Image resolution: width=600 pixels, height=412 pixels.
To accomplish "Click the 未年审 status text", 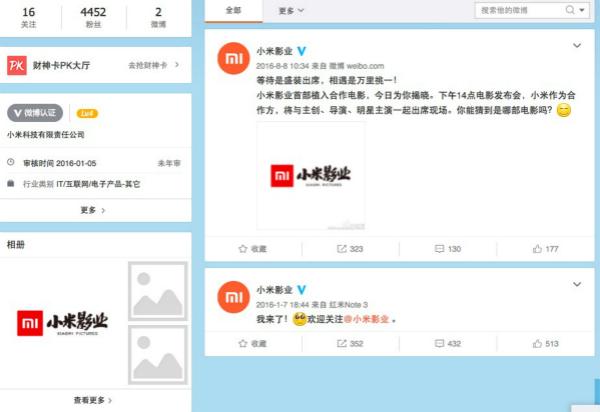I will tap(169, 163).
